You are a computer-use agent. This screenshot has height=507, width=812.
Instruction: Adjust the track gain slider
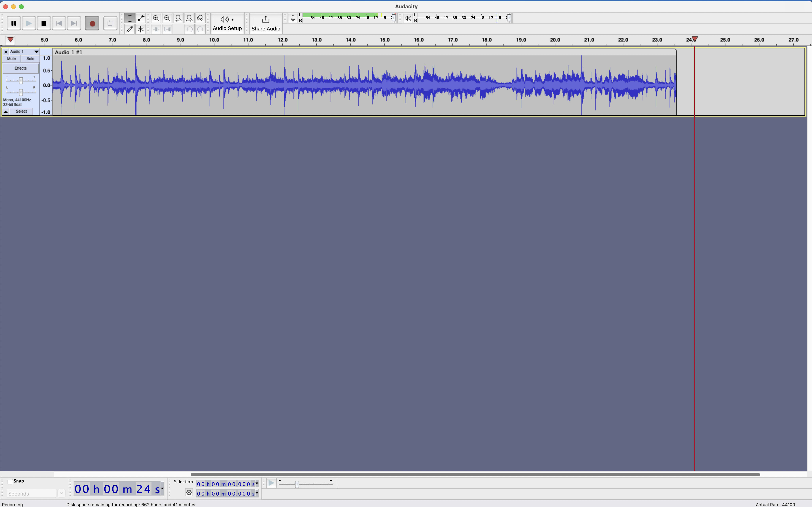click(21, 80)
